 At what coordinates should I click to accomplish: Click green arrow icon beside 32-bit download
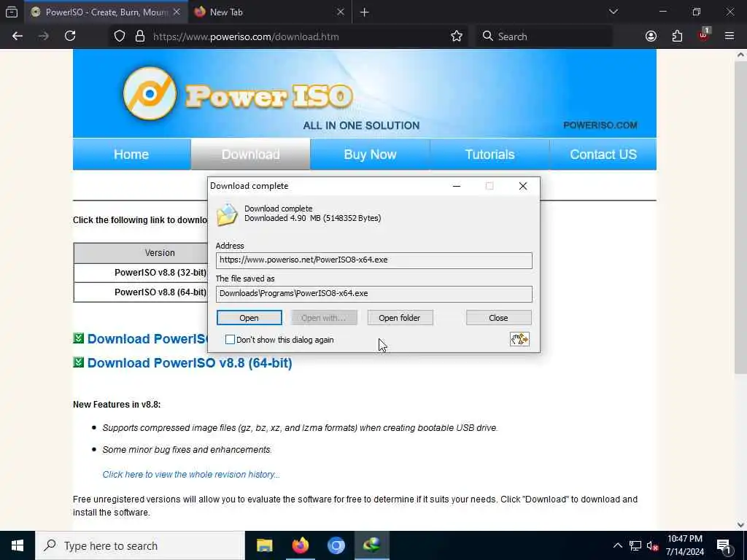point(79,338)
